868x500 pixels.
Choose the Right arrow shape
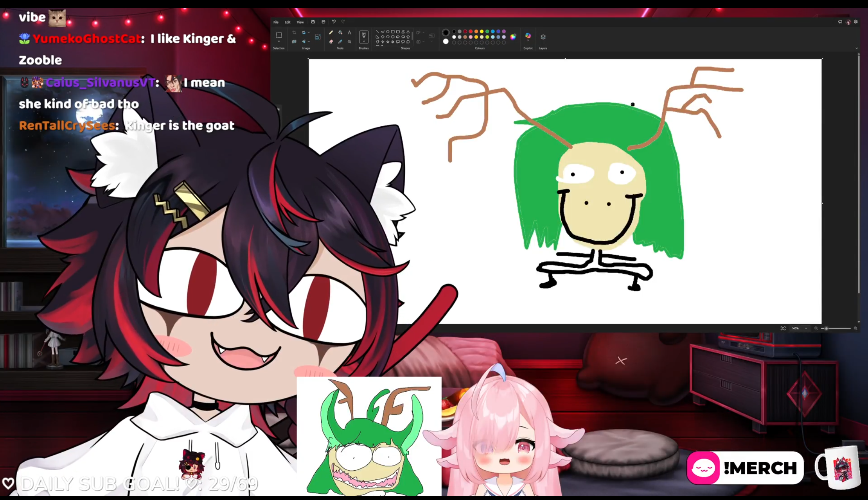(x=398, y=37)
